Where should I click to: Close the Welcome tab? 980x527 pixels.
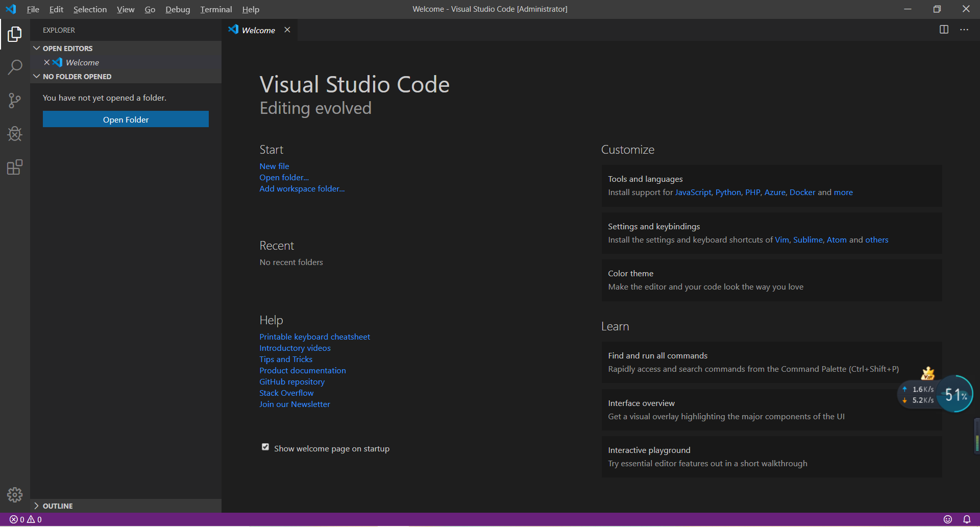(287, 30)
